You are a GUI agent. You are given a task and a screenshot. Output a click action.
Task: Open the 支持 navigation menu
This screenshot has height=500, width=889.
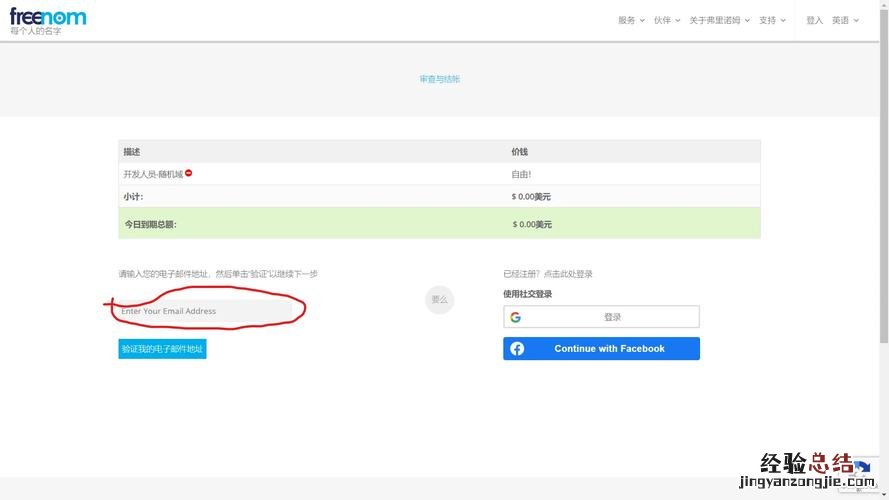point(772,20)
